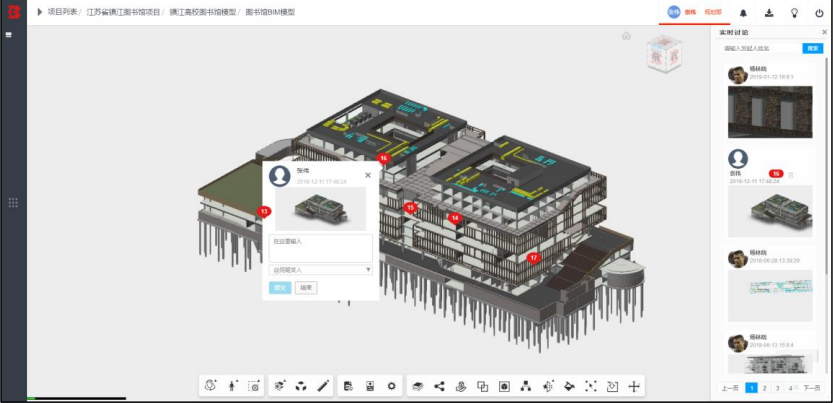Open the brick wall thumbnail in discussions
The width and height of the screenshot is (833, 403).
point(770,112)
